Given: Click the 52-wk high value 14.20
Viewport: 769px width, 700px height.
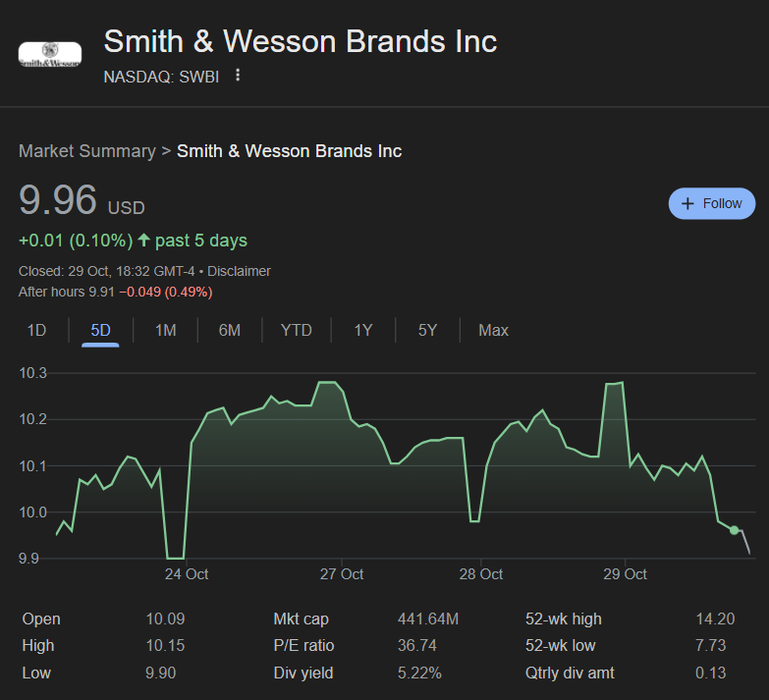Looking at the screenshot, I should tap(716, 619).
